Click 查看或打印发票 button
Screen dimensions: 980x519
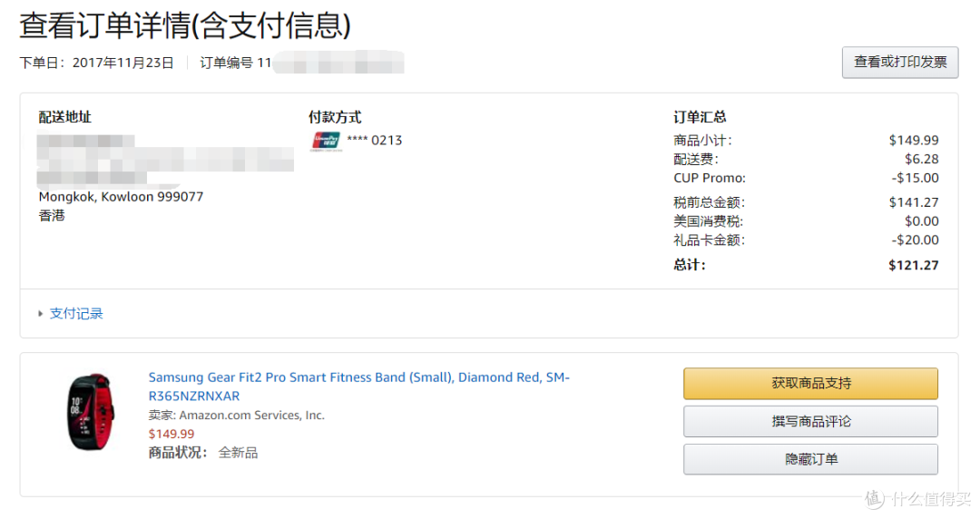pyautogui.click(x=900, y=63)
